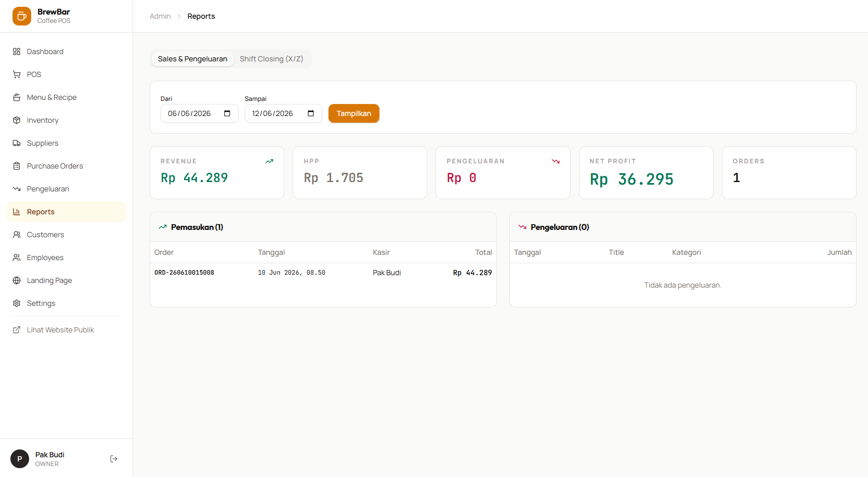Click the Pemasukan (1) heading
Image resolution: width=868 pixels, height=477 pixels.
point(197,227)
